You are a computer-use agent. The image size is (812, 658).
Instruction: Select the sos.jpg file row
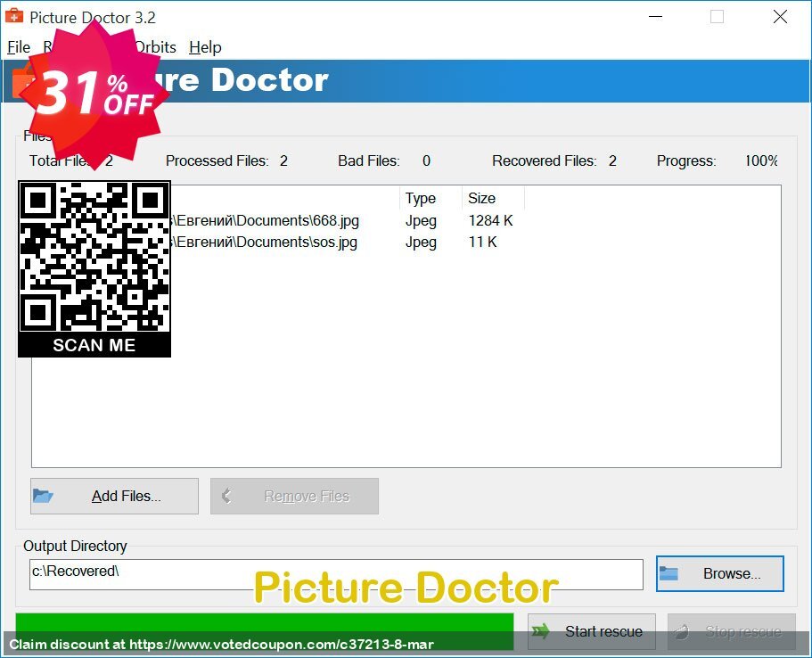(406, 242)
